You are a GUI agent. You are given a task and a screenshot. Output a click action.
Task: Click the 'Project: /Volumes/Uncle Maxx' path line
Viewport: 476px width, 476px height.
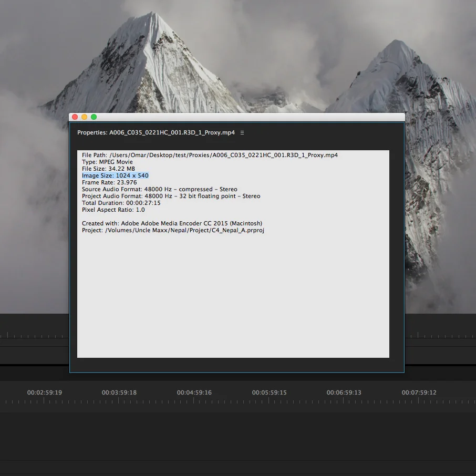click(173, 230)
